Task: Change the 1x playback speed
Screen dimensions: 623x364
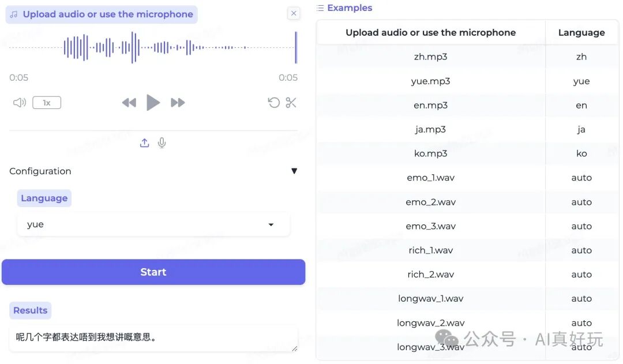Action: click(47, 103)
